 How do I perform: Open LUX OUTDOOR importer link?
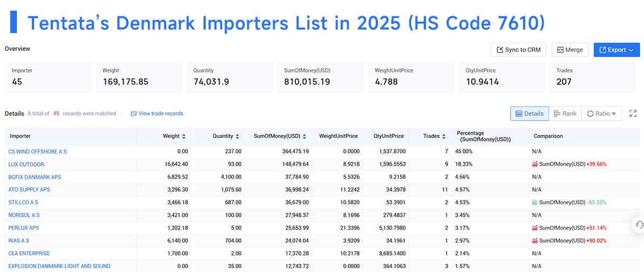(x=26, y=164)
